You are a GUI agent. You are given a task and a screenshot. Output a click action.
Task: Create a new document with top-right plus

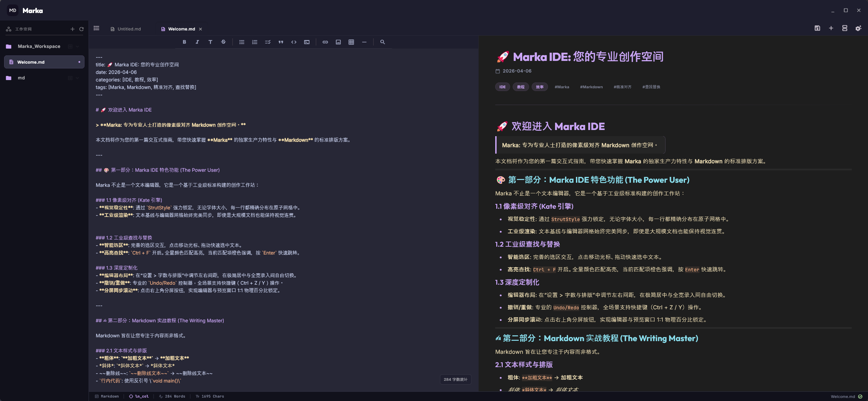(831, 28)
